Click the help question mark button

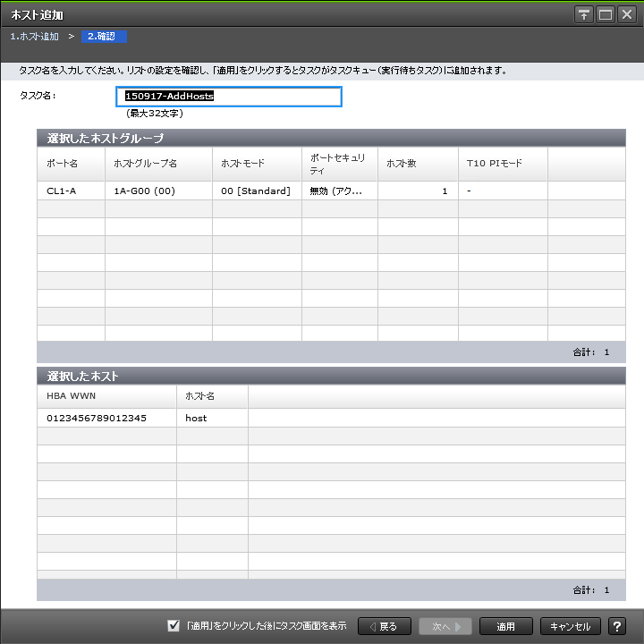(617, 626)
